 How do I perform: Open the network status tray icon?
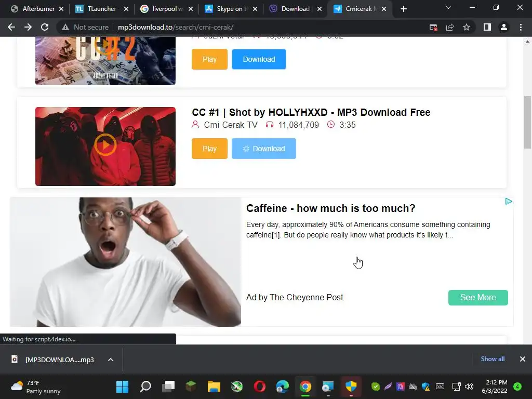tap(456, 387)
